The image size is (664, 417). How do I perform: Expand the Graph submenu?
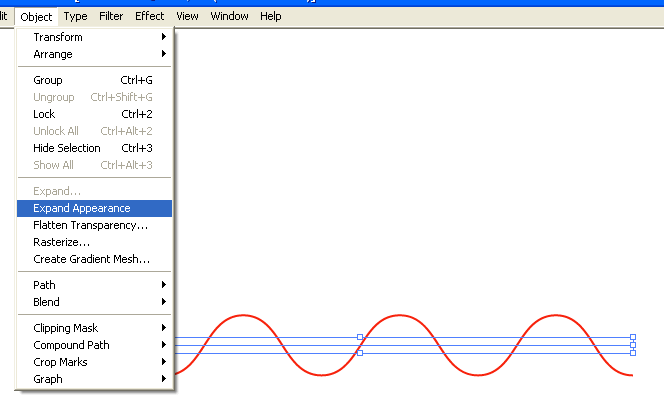48,379
